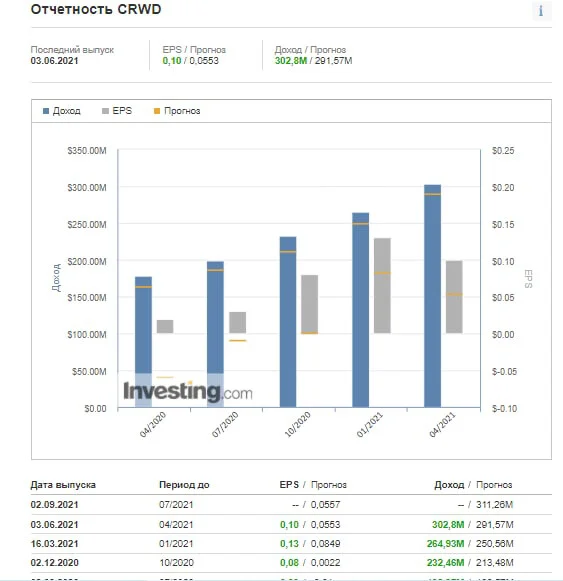Click the gray EPS bar for 07/2020
563x581 pixels.
tap(238, 322)
